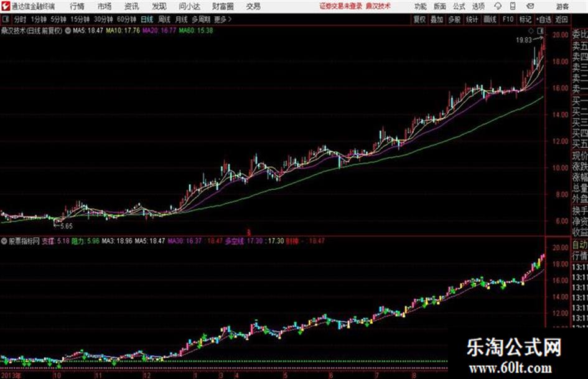Open F10 company info

[x=508, y=19]
